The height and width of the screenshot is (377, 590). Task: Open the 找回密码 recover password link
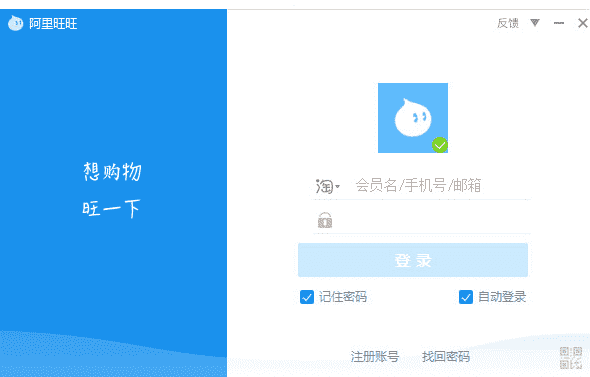[x=446, y=356]
